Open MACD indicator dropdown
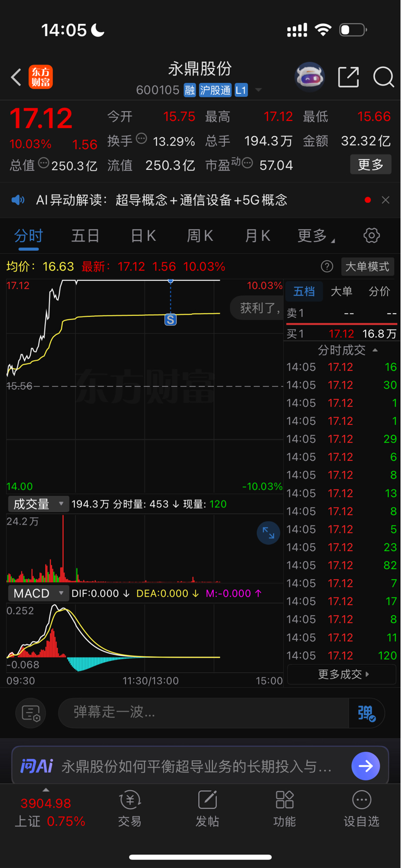The image size is (401, 868). coord(38,593)
